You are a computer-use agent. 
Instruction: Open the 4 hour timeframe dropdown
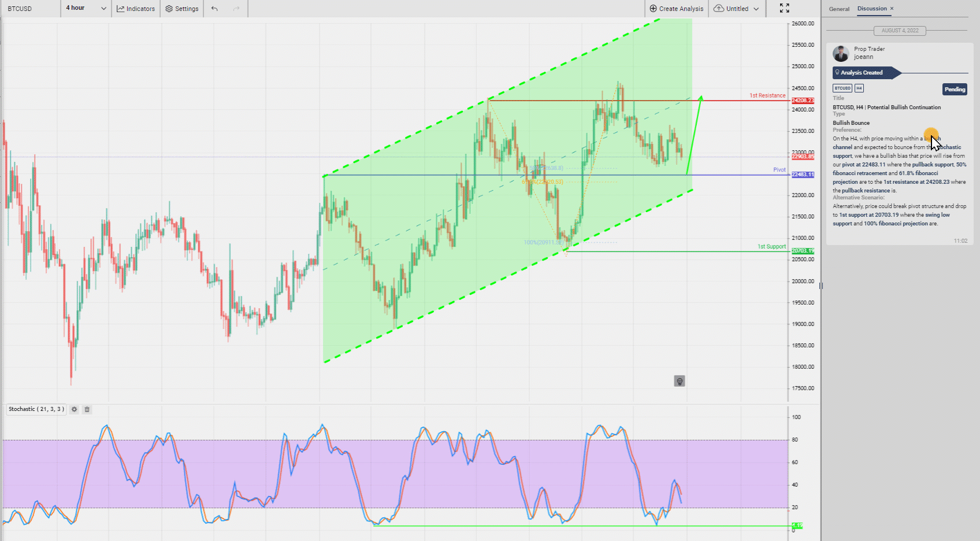point(86,8)
